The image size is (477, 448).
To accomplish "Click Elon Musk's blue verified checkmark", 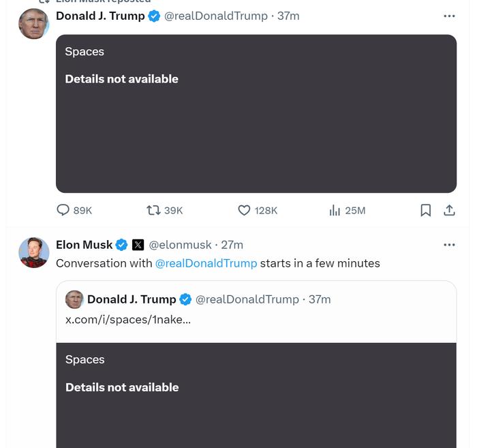I will pos(121,245).
